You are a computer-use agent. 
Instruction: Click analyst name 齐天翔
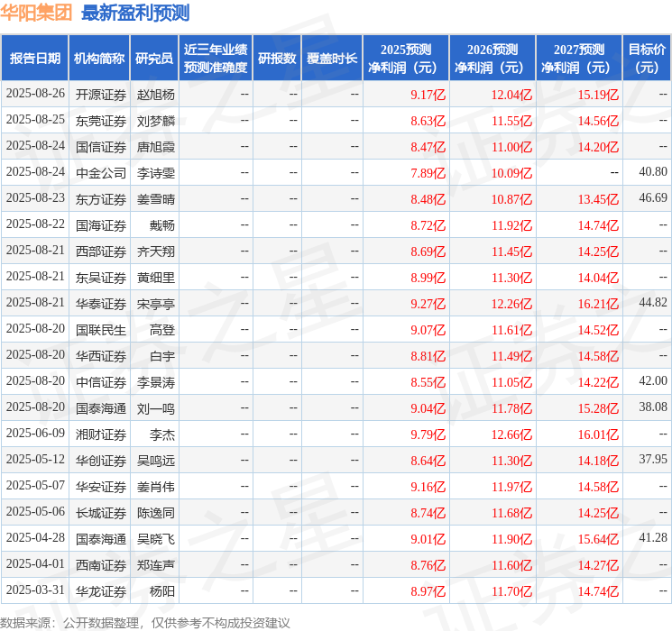(155, 251)
